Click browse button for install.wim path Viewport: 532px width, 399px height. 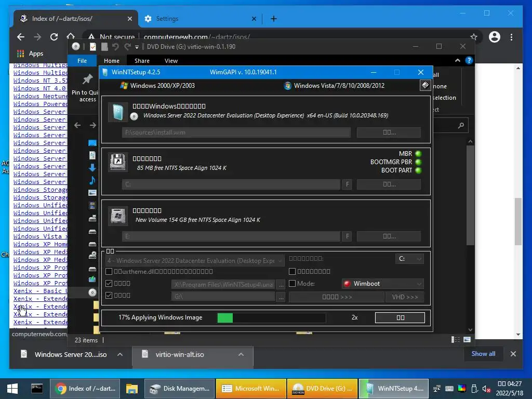pyautogui.click(x=389, y=132)
